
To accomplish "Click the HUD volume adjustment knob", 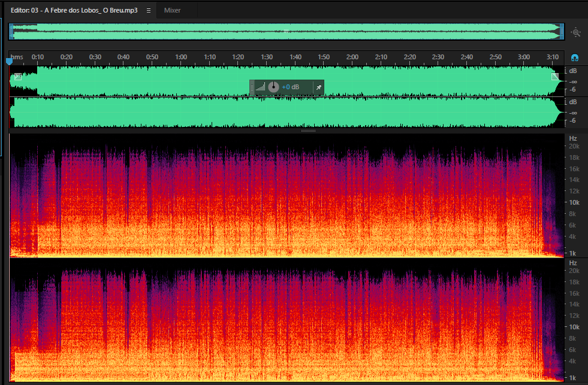I will click(x=274, y=87).
